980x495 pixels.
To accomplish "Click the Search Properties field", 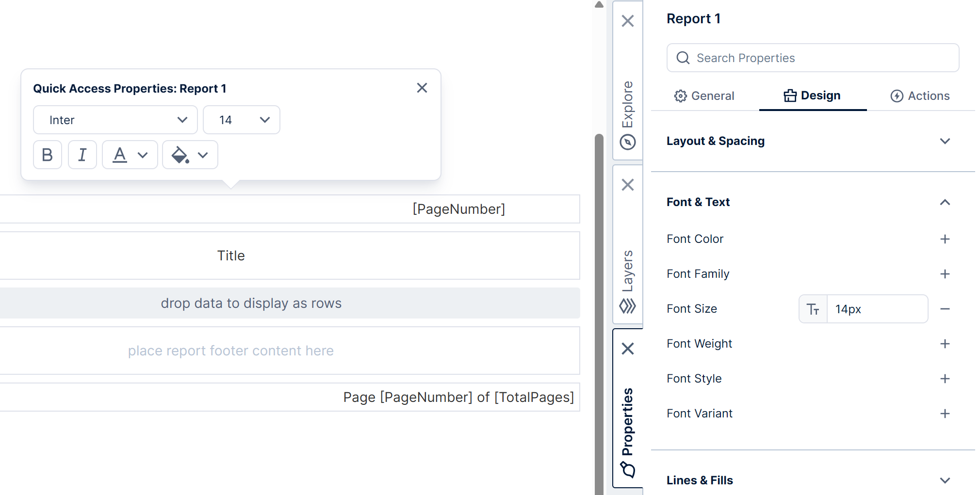I will (x=820, y=58).
